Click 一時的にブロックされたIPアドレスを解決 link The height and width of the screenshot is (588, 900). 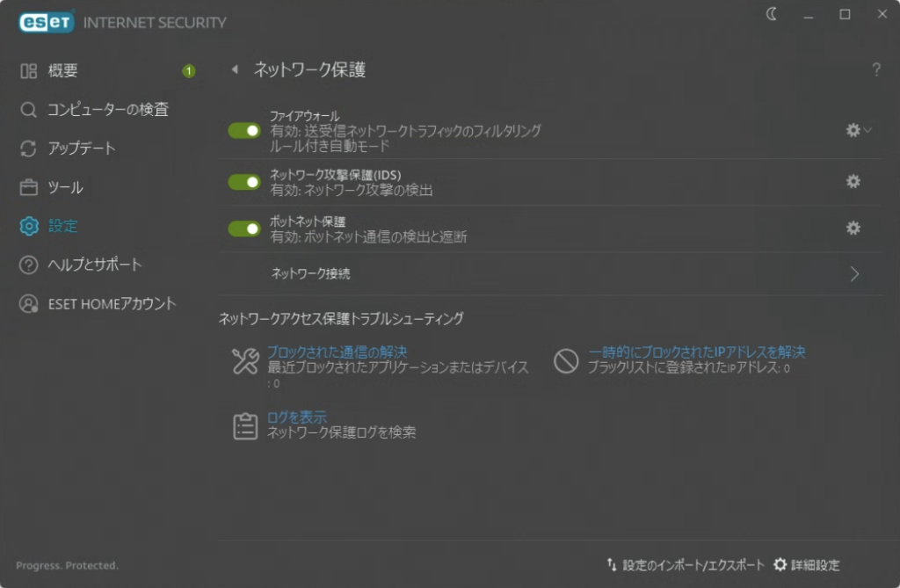coord(696,352)
